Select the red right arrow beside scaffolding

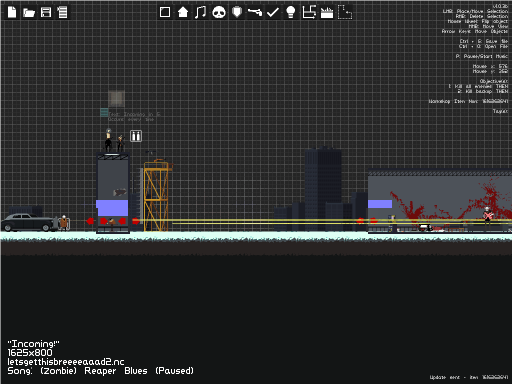[136, 221]
